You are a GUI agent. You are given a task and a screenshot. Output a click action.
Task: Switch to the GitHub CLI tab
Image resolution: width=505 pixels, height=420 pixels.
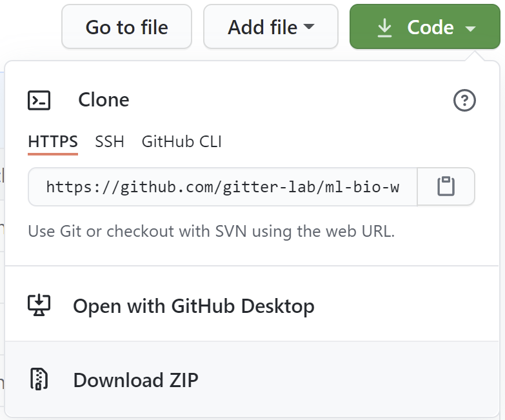pos(181,142)
